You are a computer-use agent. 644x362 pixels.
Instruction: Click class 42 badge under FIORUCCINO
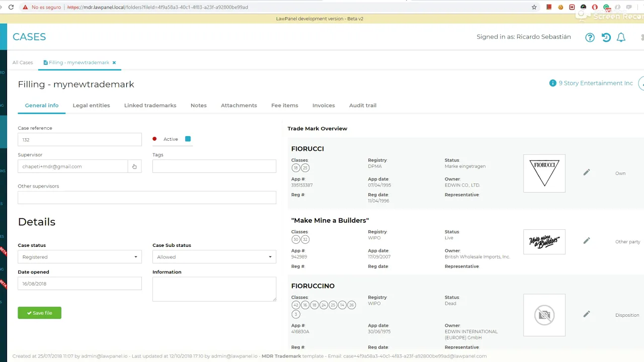[296, 305]
